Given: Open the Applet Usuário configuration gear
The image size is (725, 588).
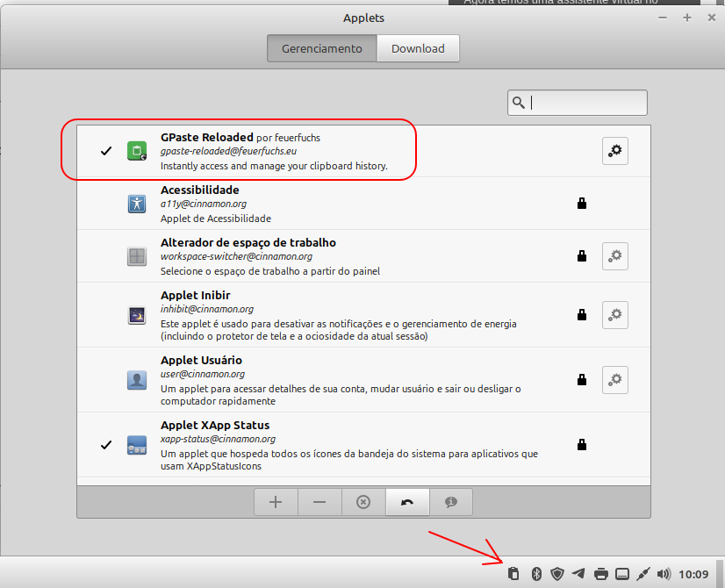Looking at the screenshot, I should (x=615, y=379).
